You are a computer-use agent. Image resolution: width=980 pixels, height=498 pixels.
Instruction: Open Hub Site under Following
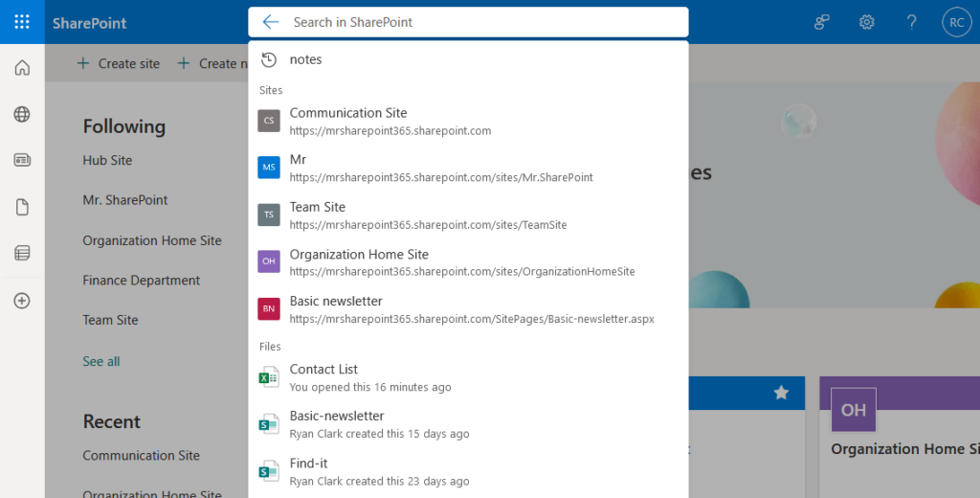point(107,160)
